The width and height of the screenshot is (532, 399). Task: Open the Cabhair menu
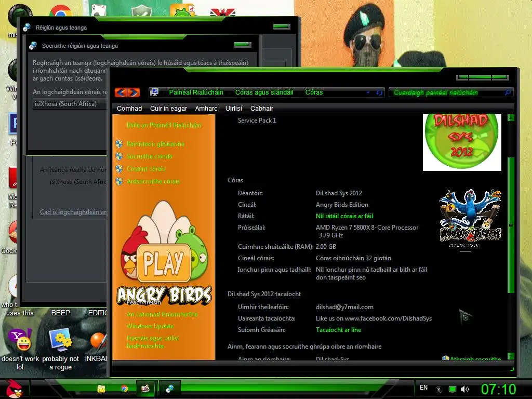[x=262, y=109]
